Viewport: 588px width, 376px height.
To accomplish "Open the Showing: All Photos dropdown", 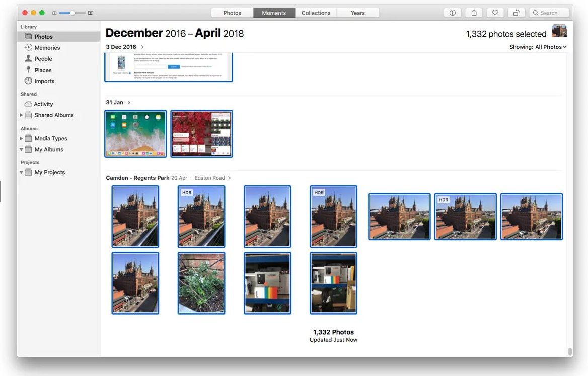I will 538,47.
